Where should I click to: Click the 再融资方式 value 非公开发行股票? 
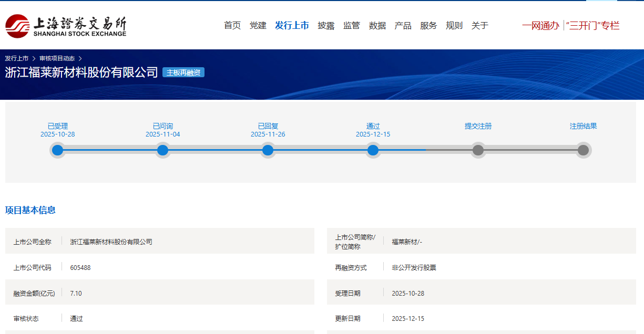point(414,267)
